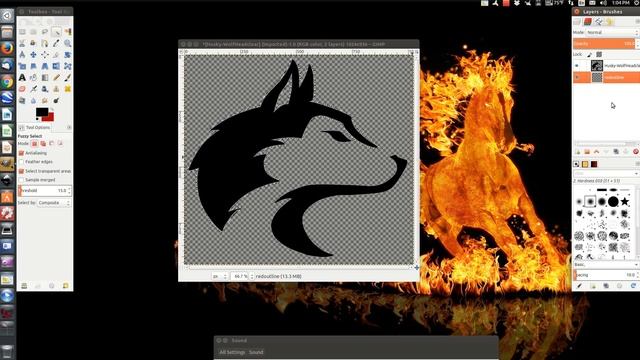Pick the Alignment tool
This screenshot has height=360, width=640.
point(45,55)
